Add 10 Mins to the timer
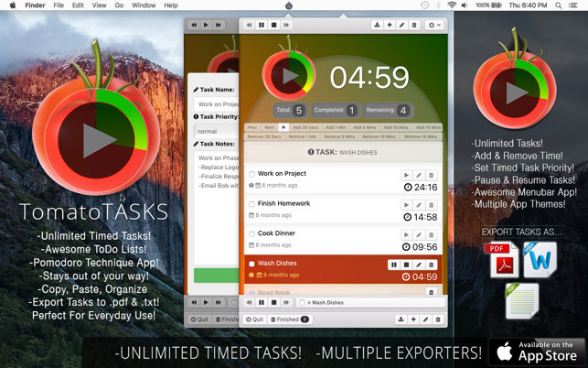Screen dimensions: 588x368 pyautogui.click(x=396, y=127)
